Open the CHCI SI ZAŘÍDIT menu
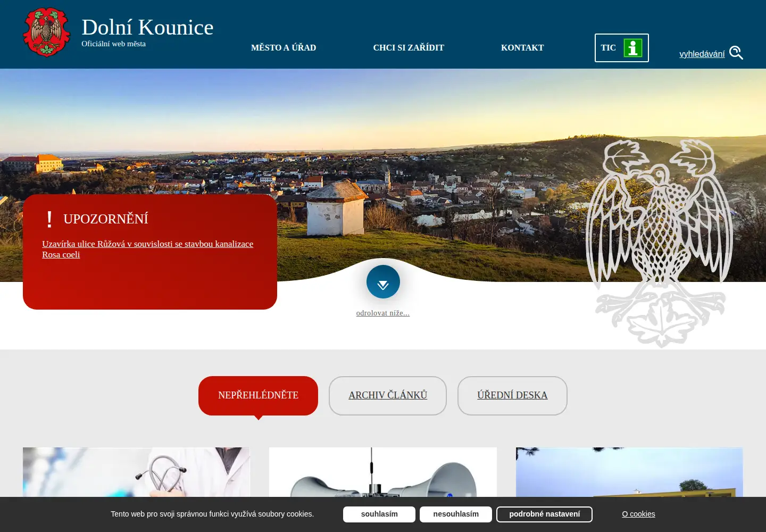This screenshot has width=766, height=532. coord(409,48)
